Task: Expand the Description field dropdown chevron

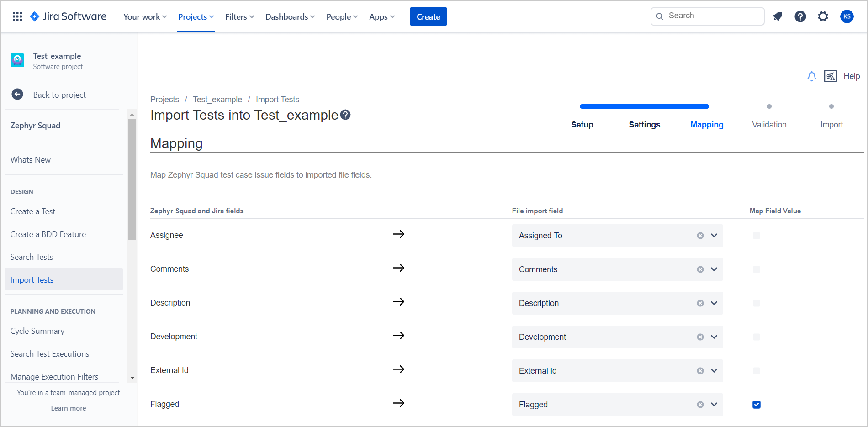Action: coord(714,303)
